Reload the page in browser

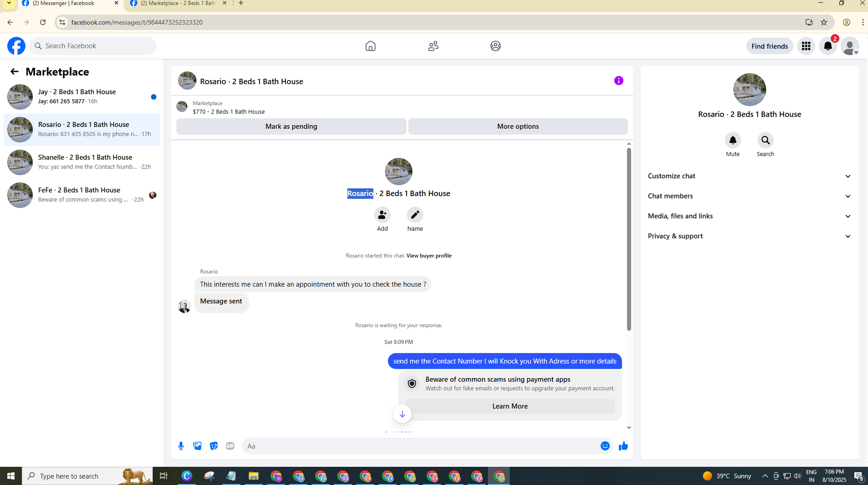(x=43, y=22)
